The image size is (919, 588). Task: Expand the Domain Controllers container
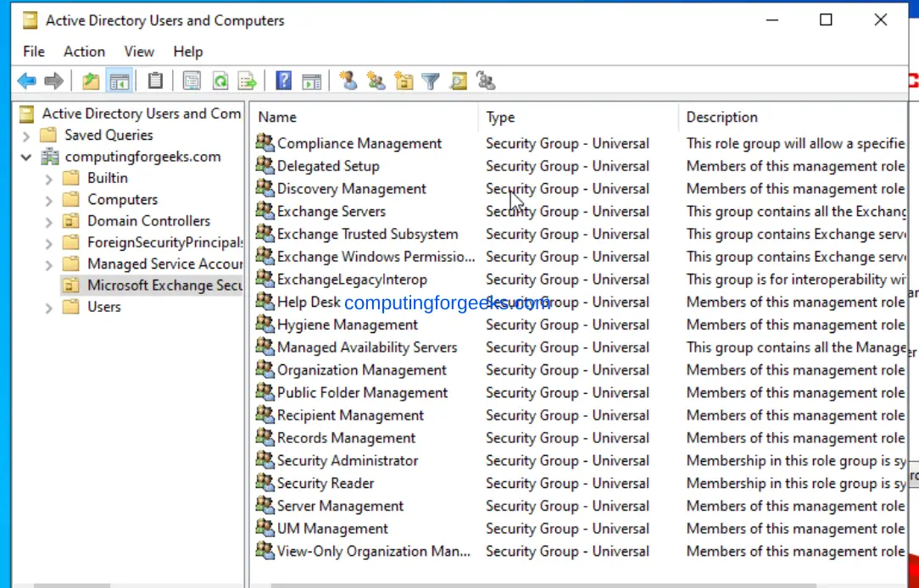pos(48,220)
